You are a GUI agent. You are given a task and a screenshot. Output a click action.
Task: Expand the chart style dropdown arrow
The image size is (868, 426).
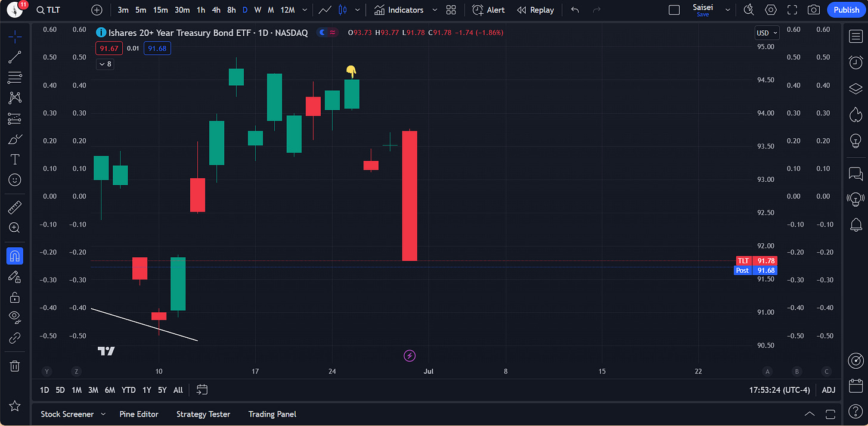[x=357, y=10]
